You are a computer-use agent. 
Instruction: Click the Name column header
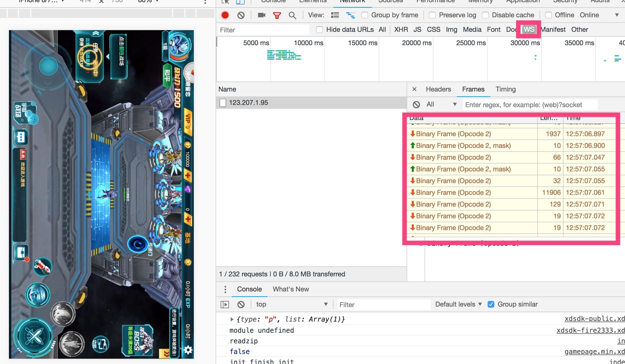tap(311, 89)
